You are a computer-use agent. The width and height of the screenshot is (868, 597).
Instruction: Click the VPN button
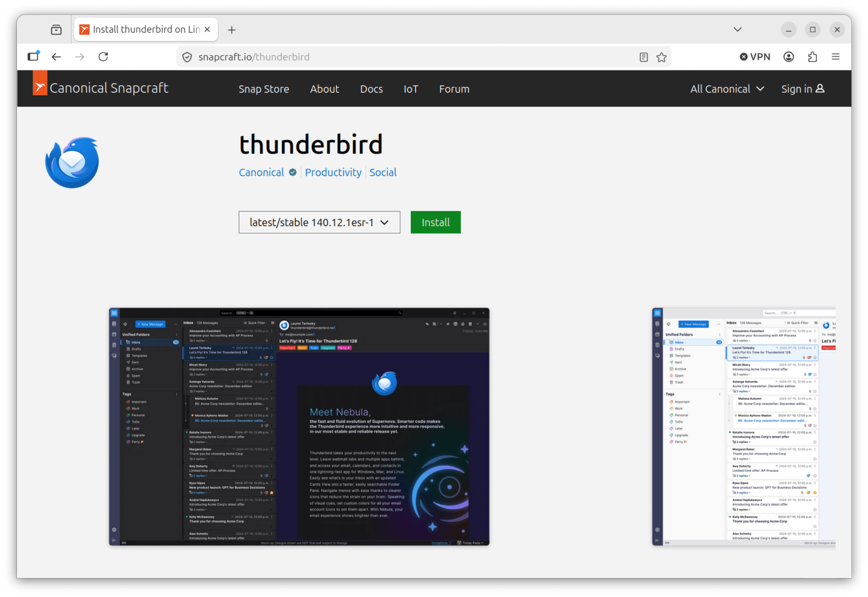755,57
